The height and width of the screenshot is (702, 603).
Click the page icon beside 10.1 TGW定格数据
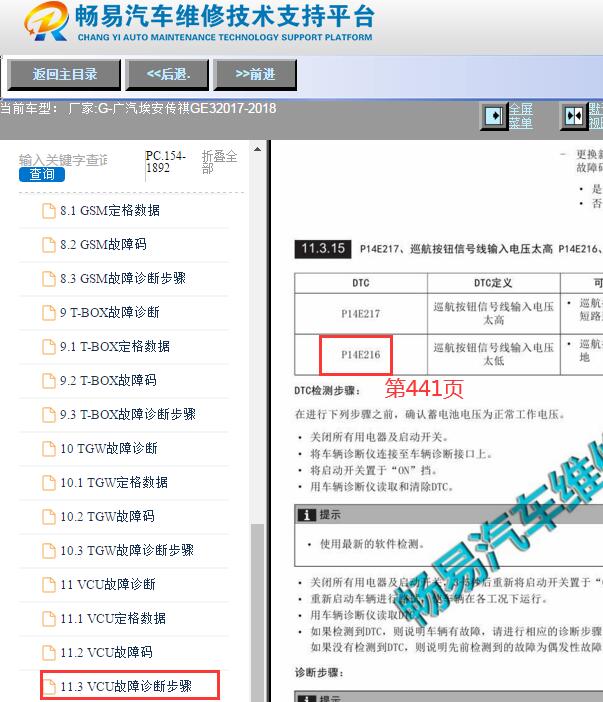(x=49, y=483)
